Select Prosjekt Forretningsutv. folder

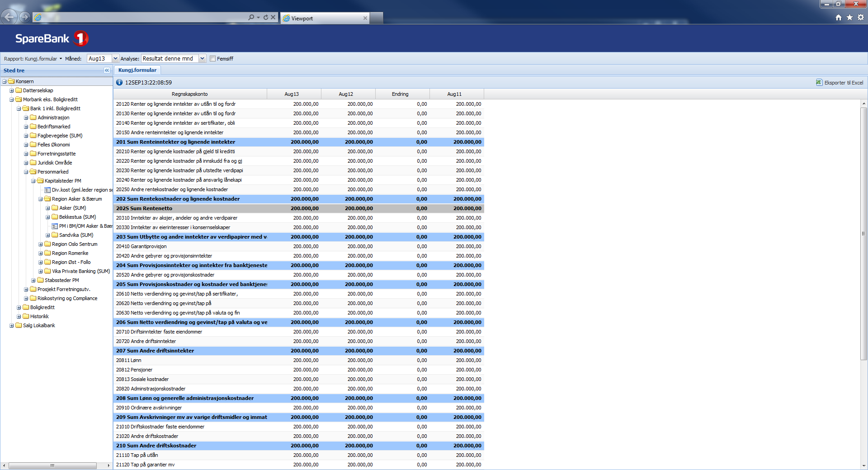click(x=60, y=289)
